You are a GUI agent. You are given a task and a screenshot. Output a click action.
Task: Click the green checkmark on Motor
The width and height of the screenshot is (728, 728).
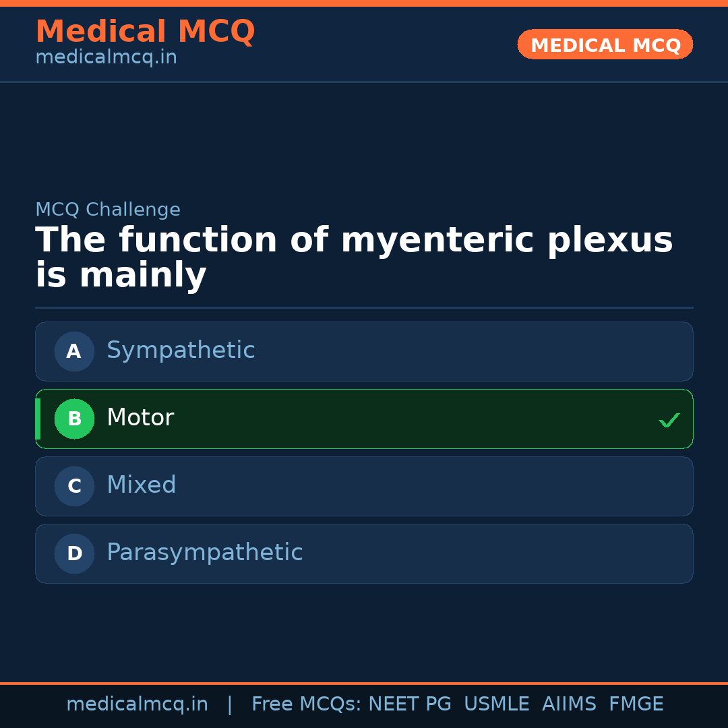tap(669, 420)
